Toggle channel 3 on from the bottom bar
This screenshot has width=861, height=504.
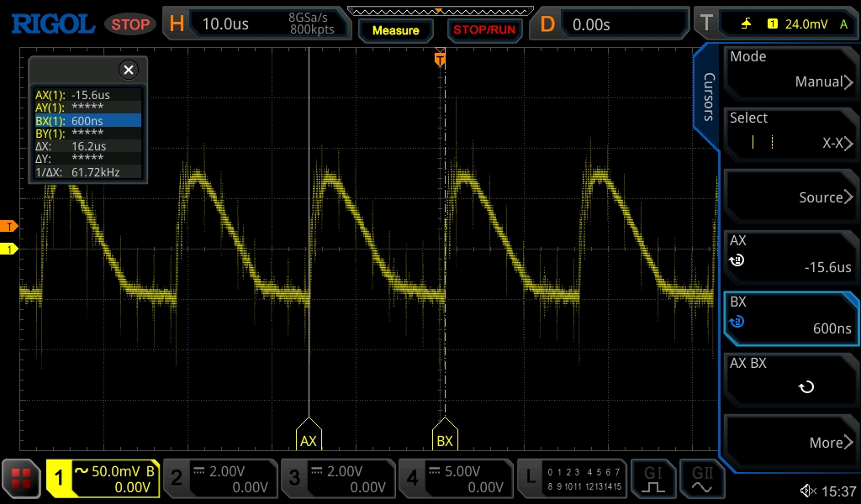337,479
